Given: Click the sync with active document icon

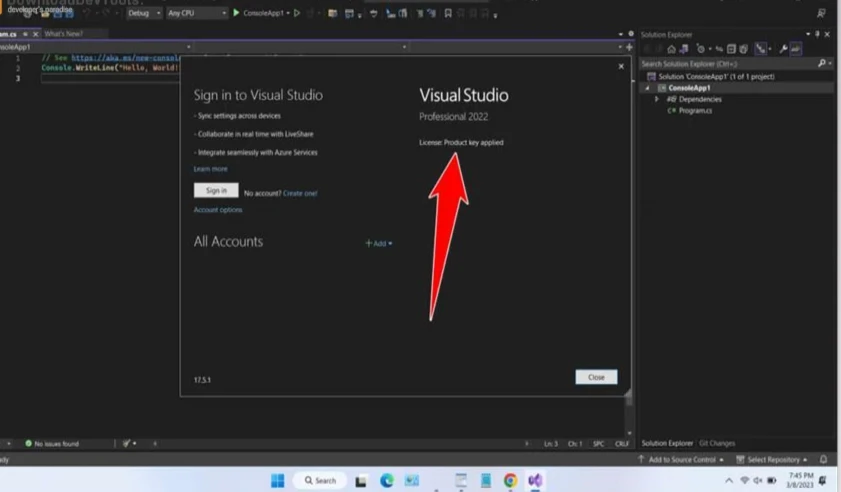Looking at the screenshot, I should (x=719, y=49).
